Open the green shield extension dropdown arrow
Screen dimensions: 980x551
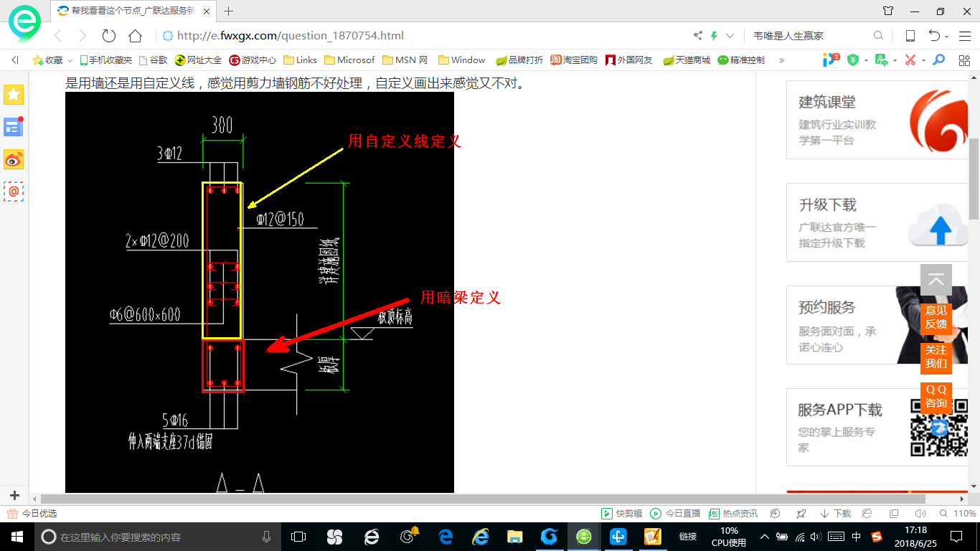[x=866, y=61]
